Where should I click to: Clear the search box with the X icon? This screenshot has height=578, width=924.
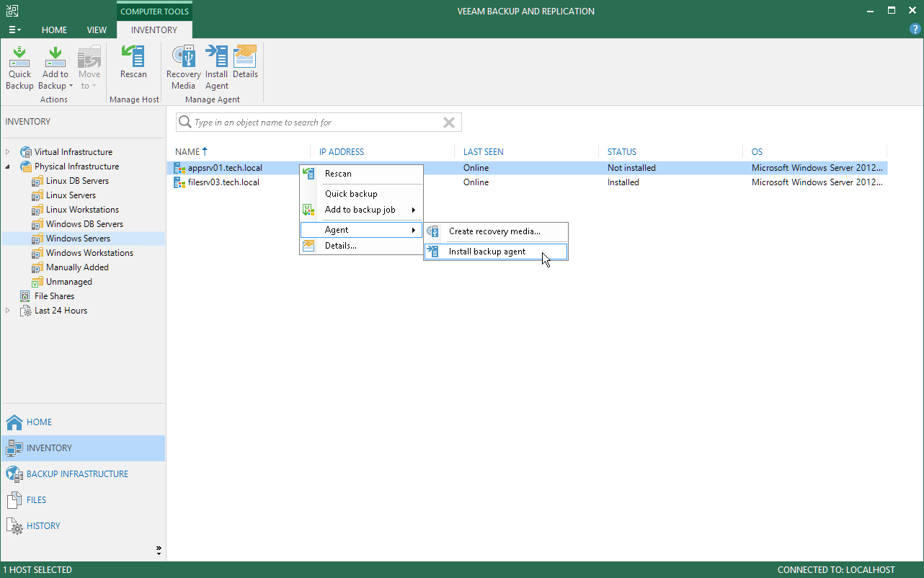click(x=449, y=123)
